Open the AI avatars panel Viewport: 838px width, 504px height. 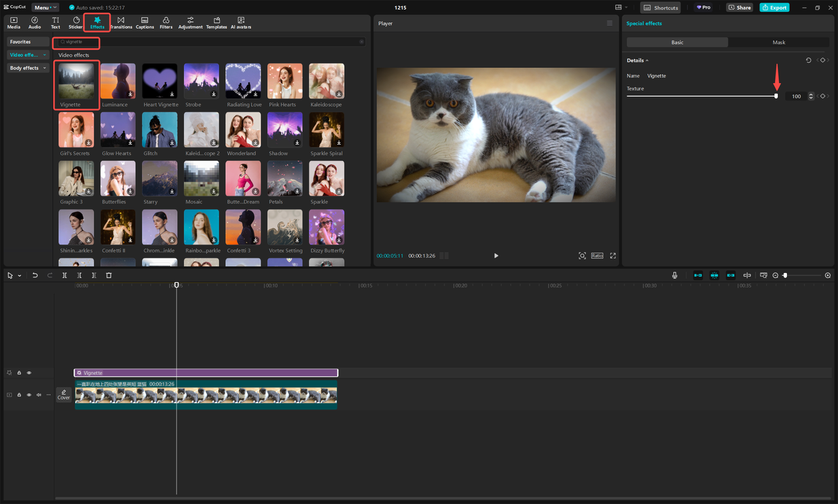click(x=241, y=22)
